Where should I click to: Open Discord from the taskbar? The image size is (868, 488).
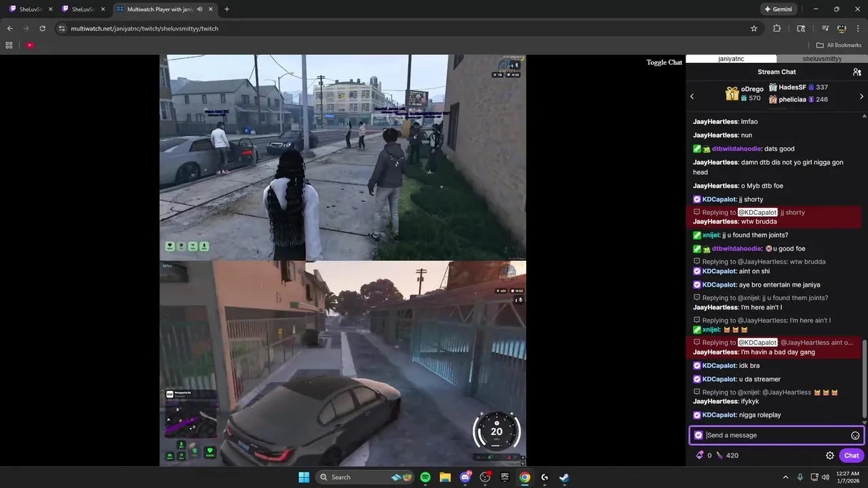465,477
